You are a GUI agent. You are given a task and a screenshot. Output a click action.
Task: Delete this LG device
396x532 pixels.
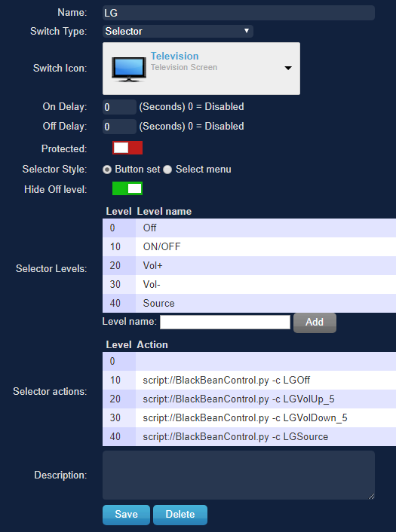tap(180, 515)
